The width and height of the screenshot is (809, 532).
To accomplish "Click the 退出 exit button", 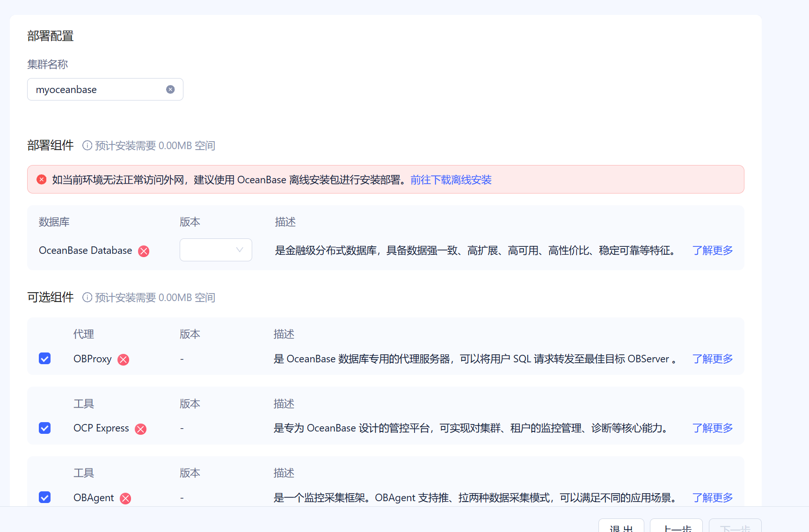I will 621,526.
